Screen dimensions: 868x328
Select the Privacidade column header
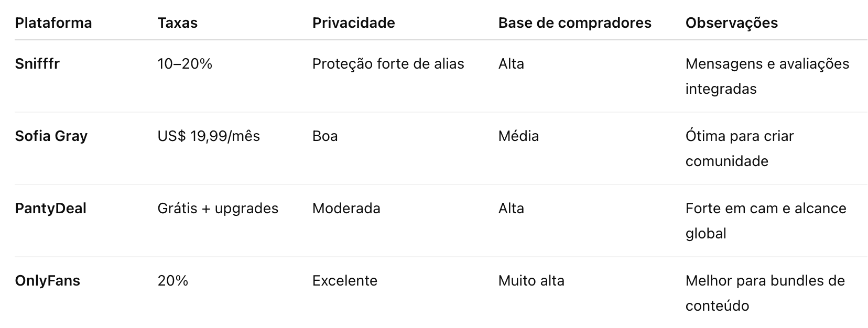pyautogui.click(x=353, y=23)
